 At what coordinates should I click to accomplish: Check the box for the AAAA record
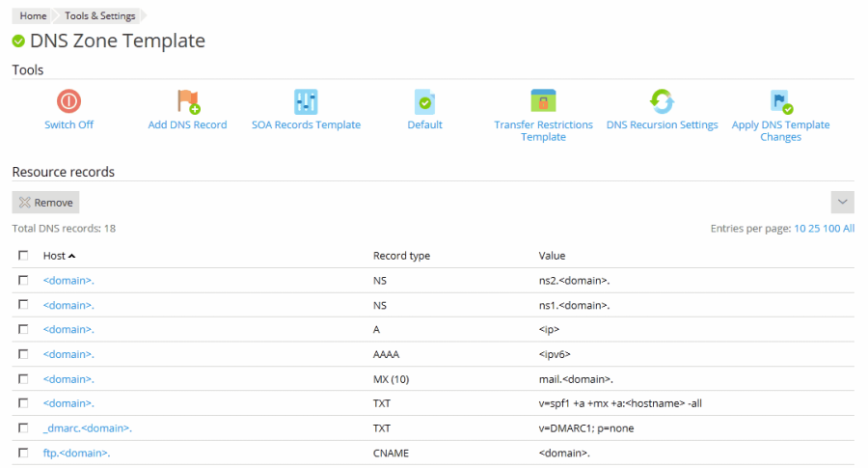click(x=23, y=353)
